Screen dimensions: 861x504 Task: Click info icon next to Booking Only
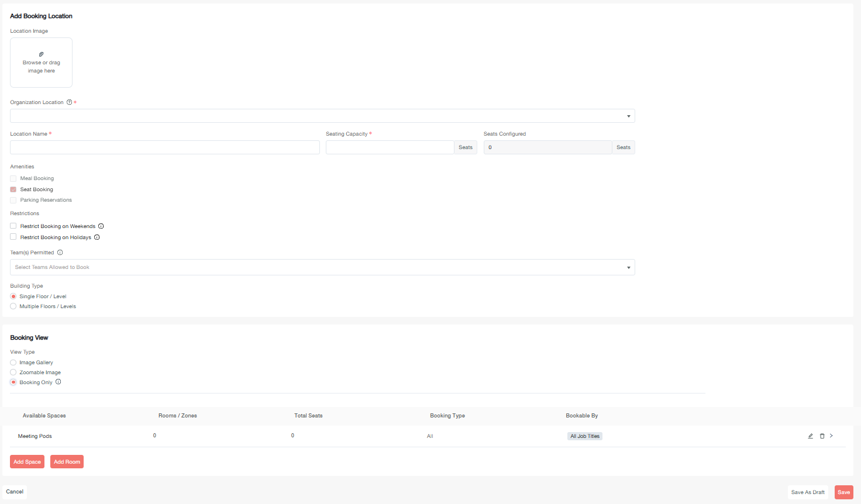click(58, 382)
